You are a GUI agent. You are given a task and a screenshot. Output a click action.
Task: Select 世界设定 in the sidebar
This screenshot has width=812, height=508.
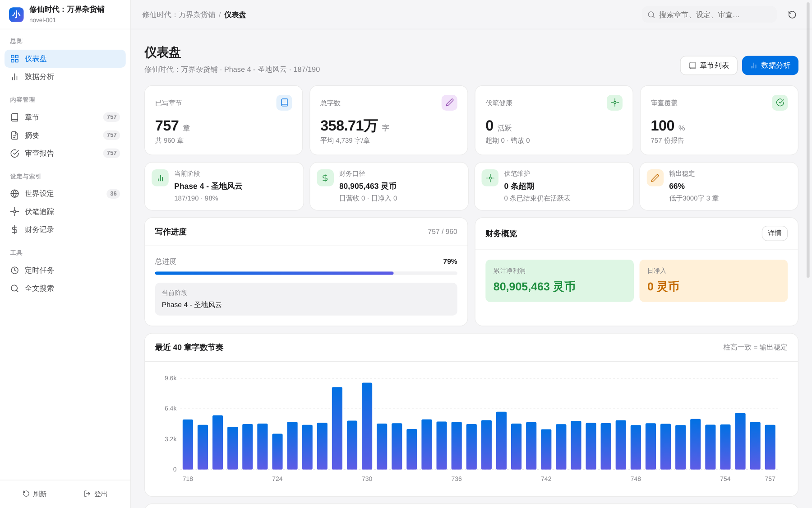pyautogui.click(x=65, y=194)
